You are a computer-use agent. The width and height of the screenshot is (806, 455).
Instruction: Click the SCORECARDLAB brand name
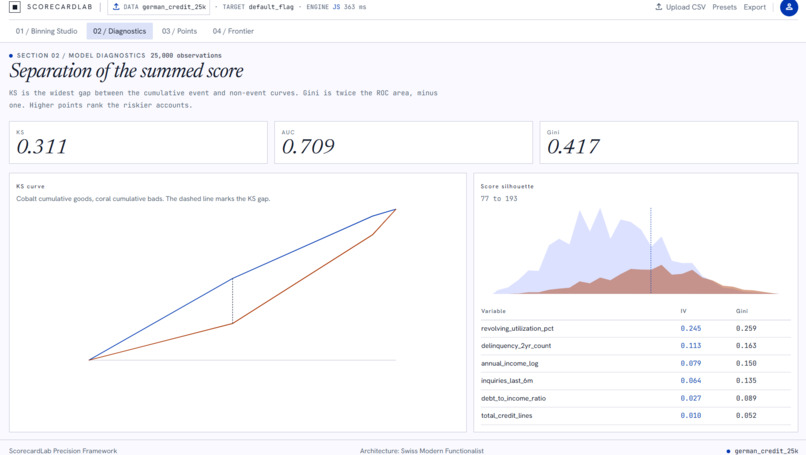coord(60,7)
